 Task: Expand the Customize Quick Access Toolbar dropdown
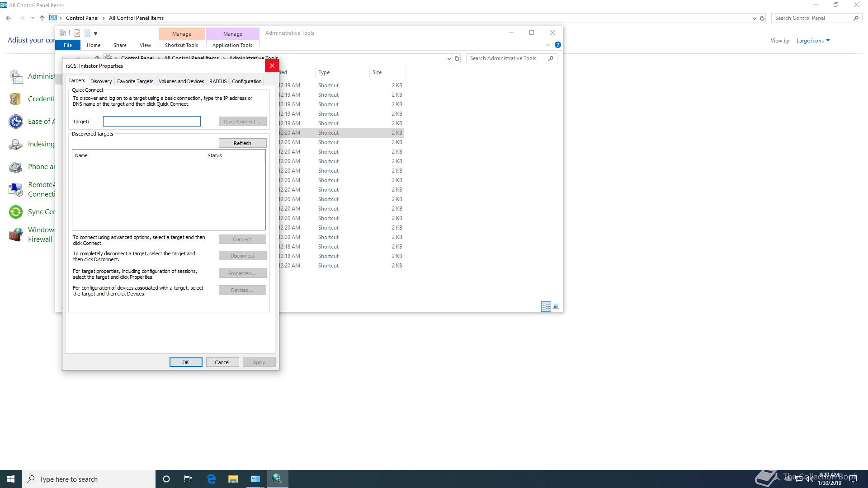pos(95,33)
